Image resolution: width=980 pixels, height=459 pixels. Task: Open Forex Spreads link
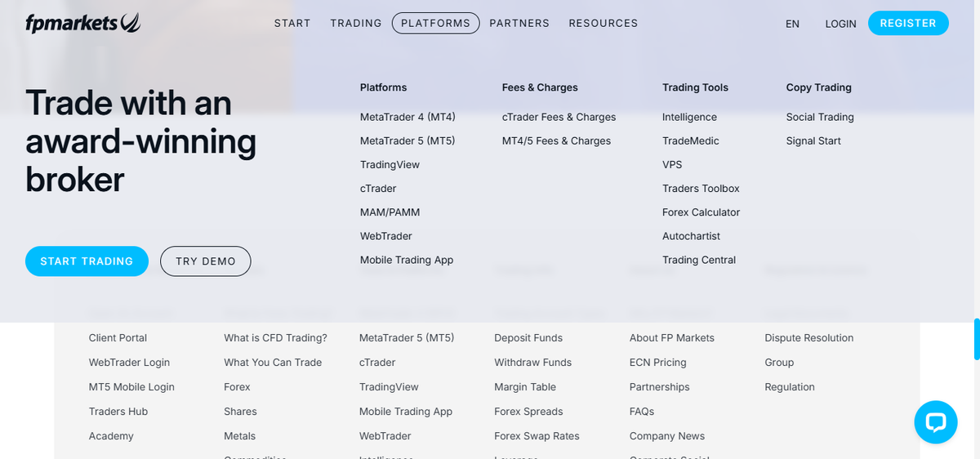tap(528, 411)
